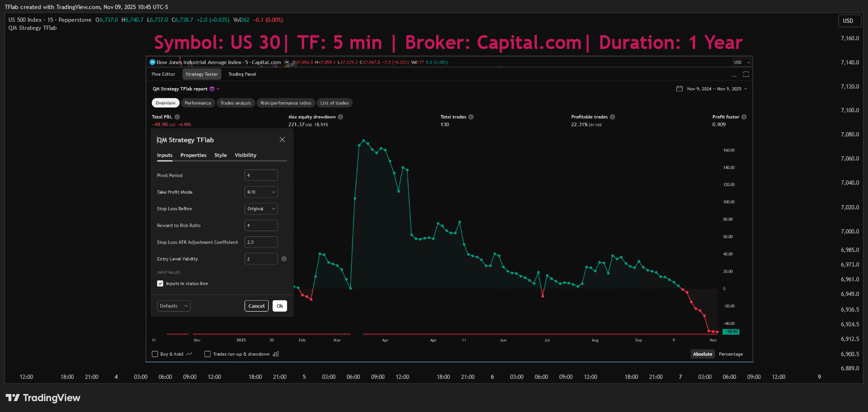
Task: Click the 7,000.0 price axis label
Action: 850,232
